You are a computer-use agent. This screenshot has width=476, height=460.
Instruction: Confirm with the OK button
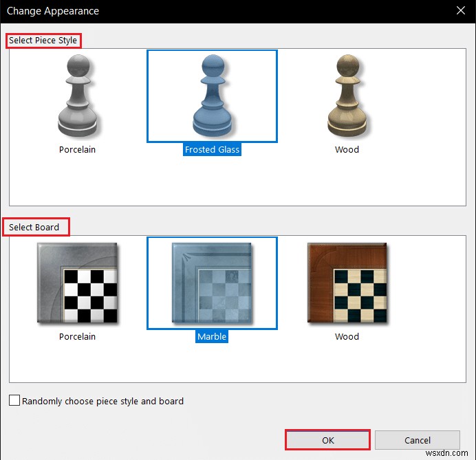click(327, 440)
